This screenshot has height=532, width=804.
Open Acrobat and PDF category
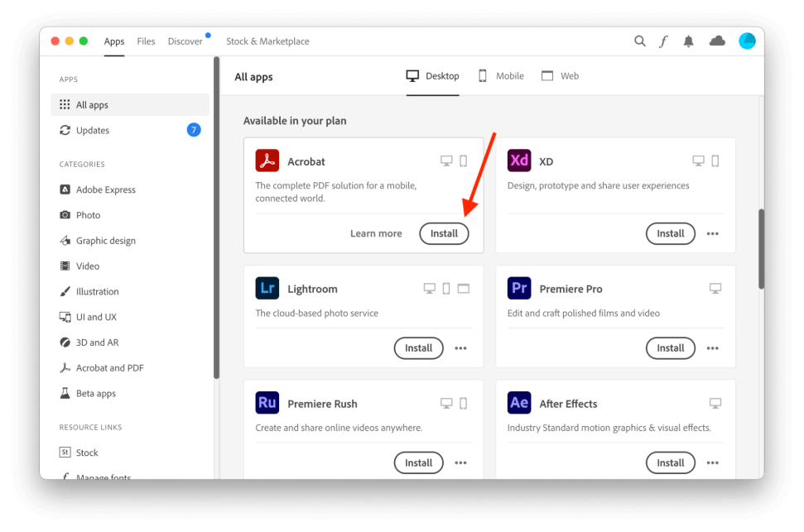click(102, 368)
